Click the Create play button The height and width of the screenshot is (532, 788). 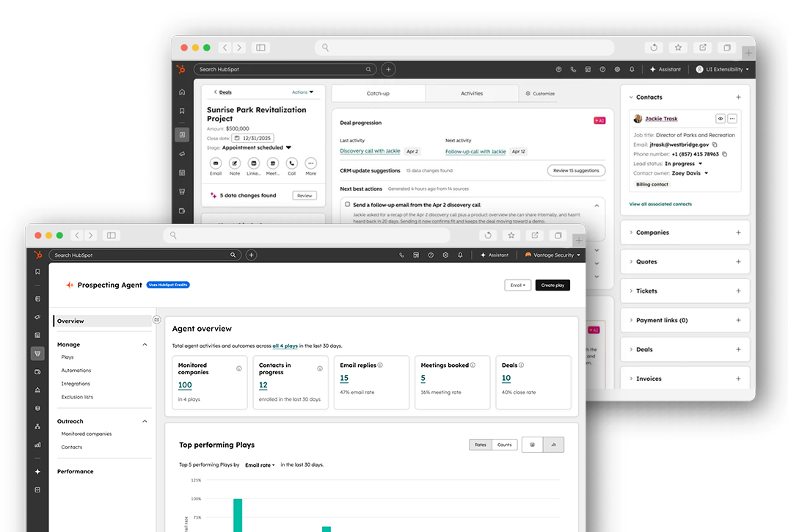552,285
